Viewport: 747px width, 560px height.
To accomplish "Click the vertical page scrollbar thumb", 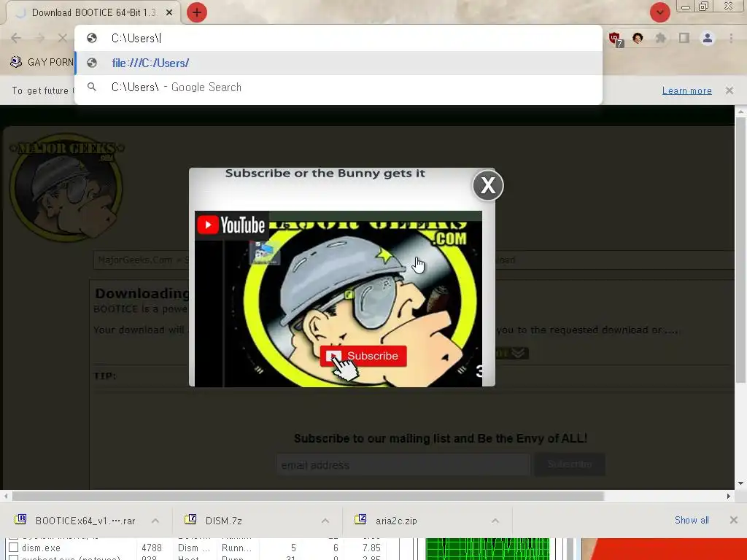I will pyautogui.click(x=740, y=251).
